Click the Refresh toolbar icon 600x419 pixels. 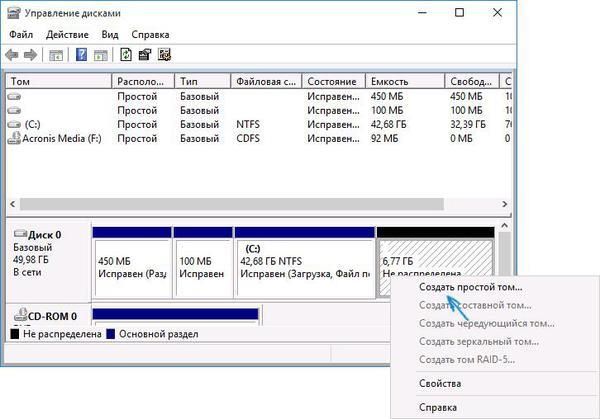tap(126, 55)
